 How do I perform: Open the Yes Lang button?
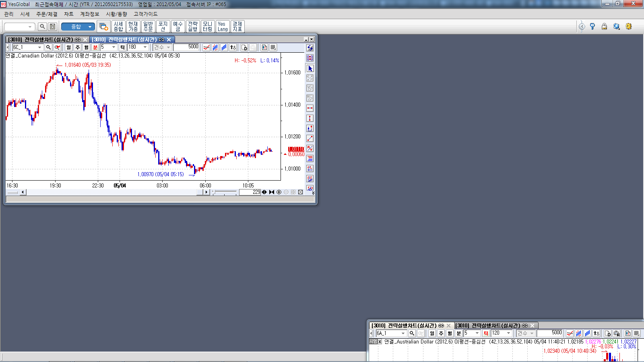(x=223, y=27)
